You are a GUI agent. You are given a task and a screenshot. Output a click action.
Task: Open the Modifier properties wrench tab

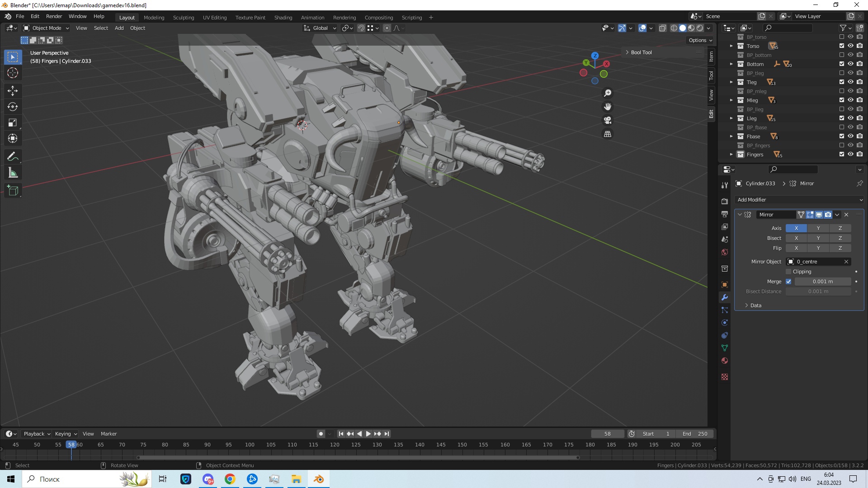725,297
